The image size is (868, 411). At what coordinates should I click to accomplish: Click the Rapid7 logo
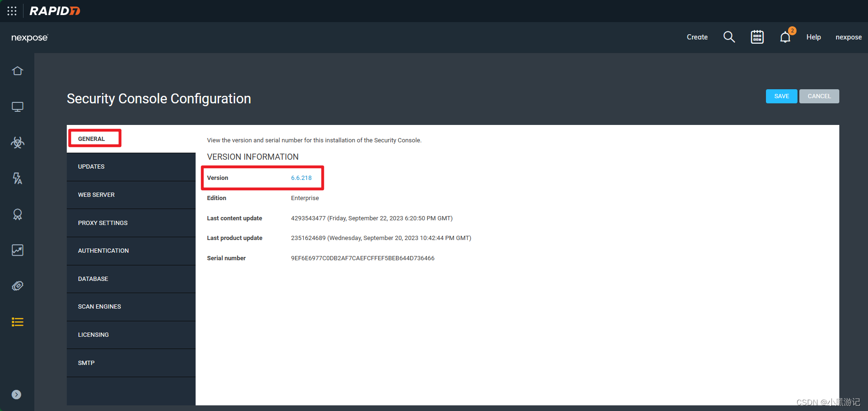(x=55, y=11)
